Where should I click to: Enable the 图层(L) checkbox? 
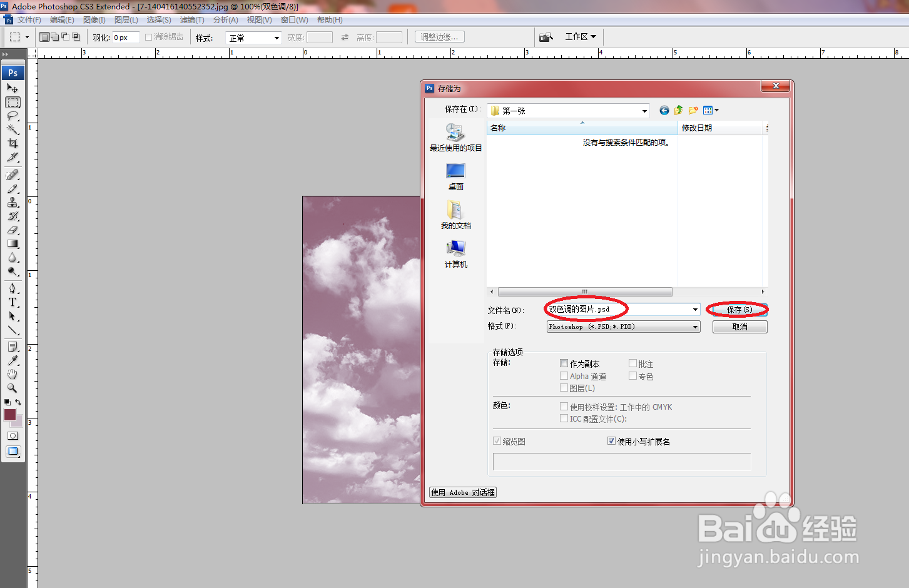pos(564,387)
